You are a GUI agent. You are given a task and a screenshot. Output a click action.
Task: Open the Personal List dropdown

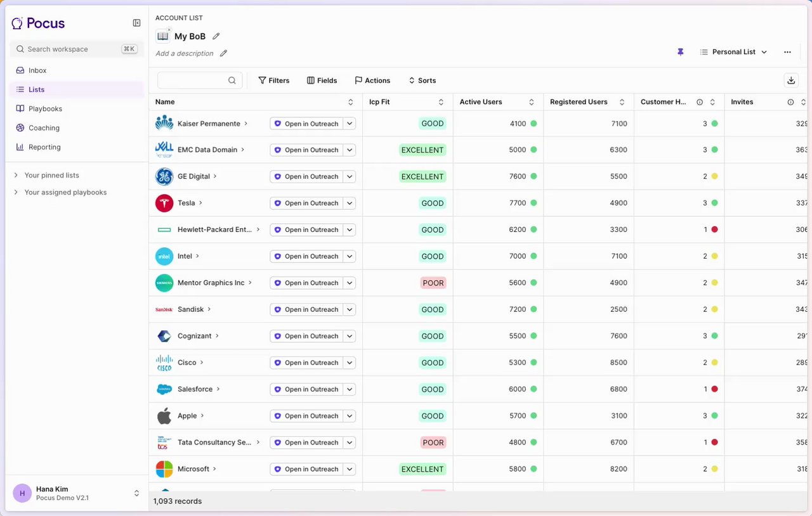pos(733,52)
